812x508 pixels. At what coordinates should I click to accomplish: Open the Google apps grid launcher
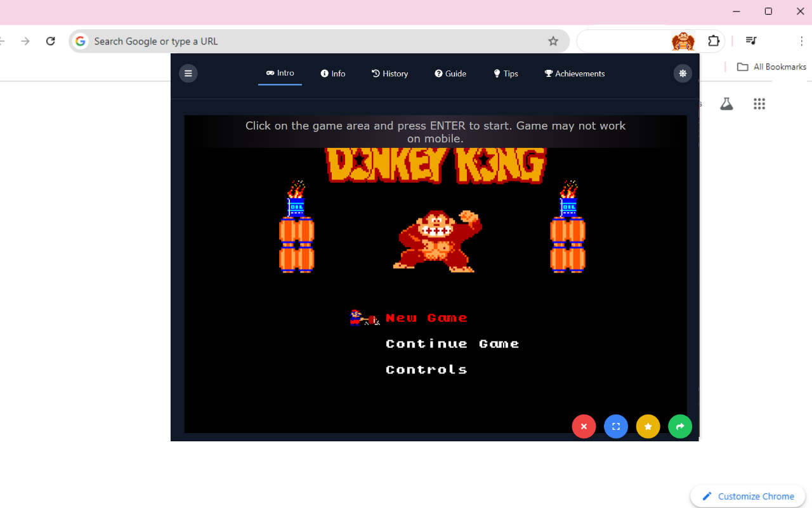(759, 104)
